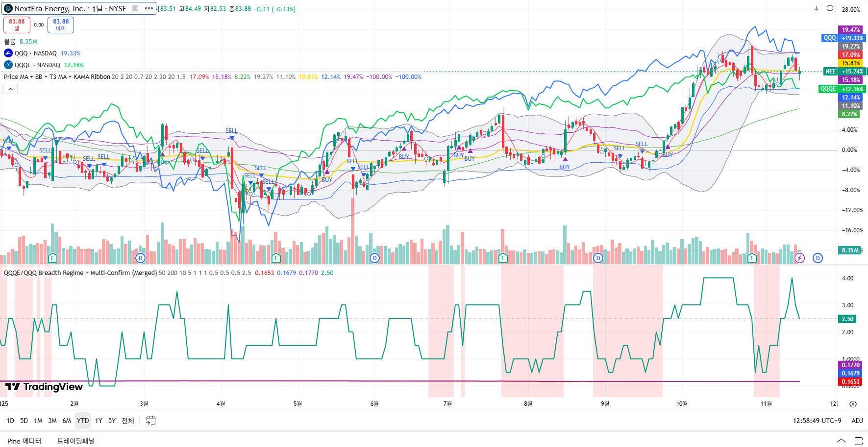The width and height of the screenshot is (868, 447).
Task: Open the Pine 에디터 tab
Action: [x=25, y=441]
